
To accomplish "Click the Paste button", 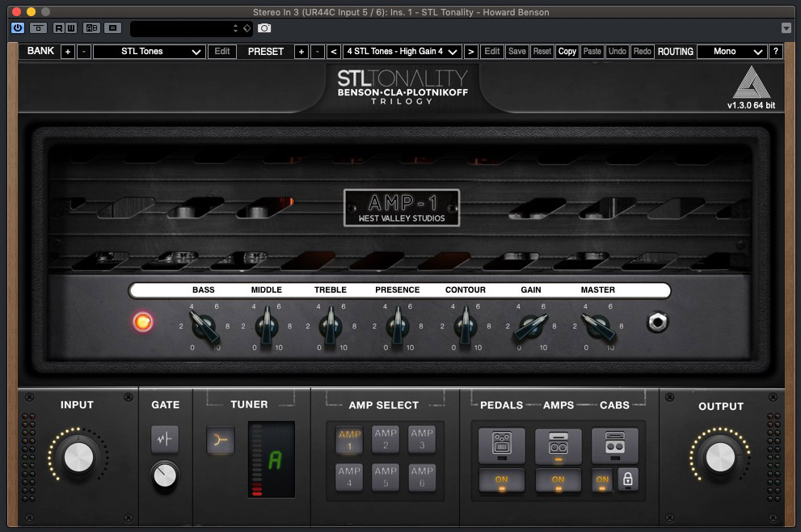I will [x=592, y=52].
